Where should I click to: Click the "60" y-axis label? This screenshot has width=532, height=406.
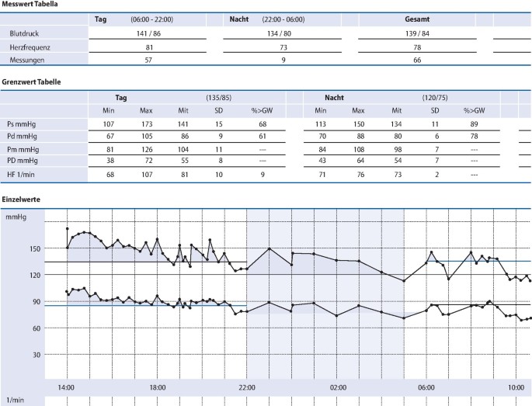pyautogui.click(x=37, y=328)
